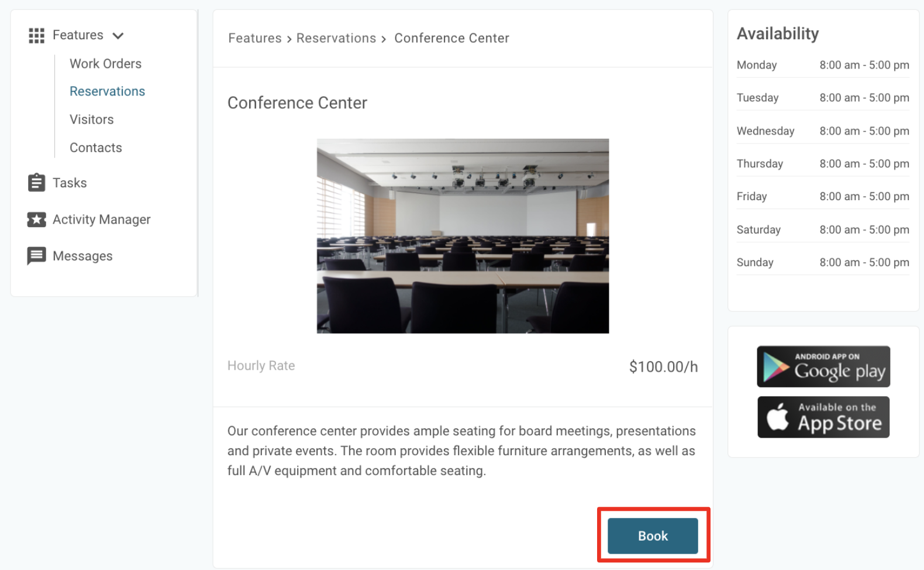Viewport: 924px width, 570px height.
Task: Click the Features breadcrumb link
Action: (254, 38)
